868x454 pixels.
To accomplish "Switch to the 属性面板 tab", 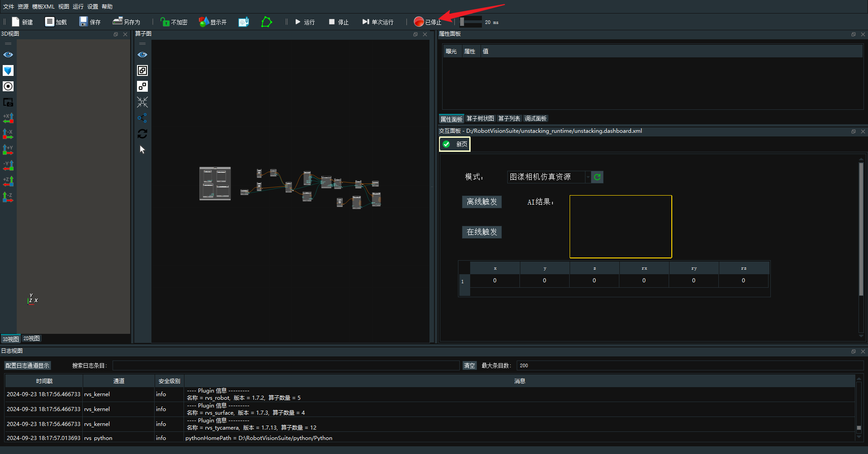I will coord(452,119).
